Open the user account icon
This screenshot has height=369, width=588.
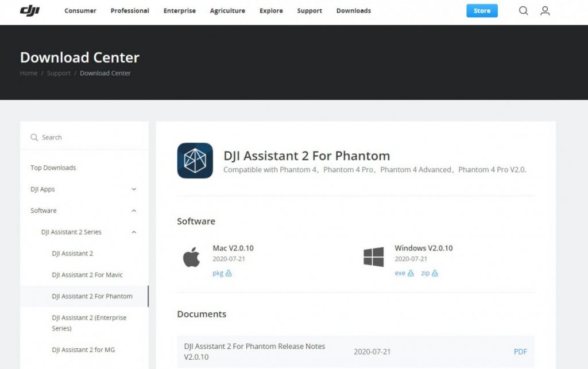[545, 10]
